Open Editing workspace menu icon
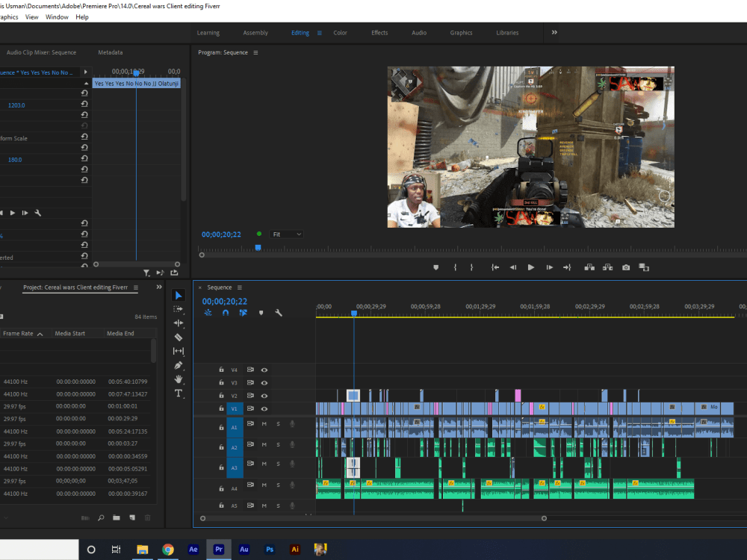The height and width of the screenshot is (560, 747). pyautogui.click(x=319, y=33)
